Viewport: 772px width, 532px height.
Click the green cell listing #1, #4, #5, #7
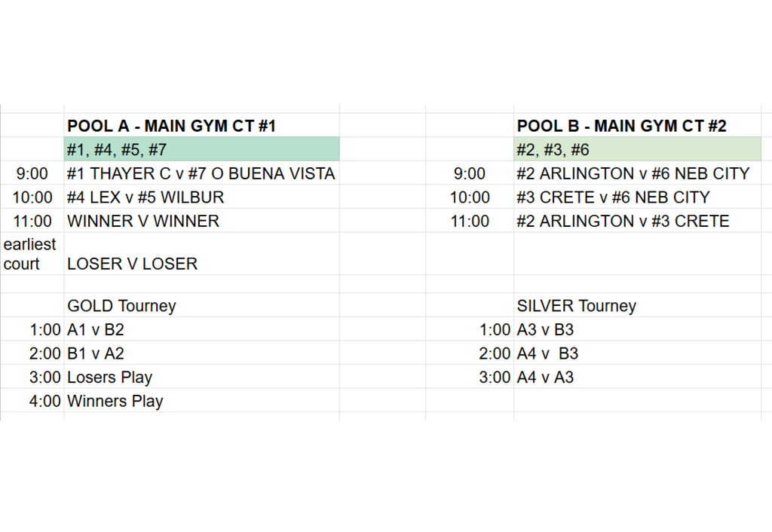pyautogui.click(x=201, y=149)
